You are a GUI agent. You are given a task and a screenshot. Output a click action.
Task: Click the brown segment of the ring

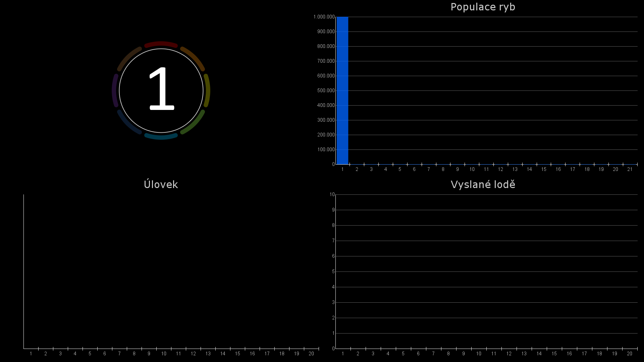click(x=128, y=58)
